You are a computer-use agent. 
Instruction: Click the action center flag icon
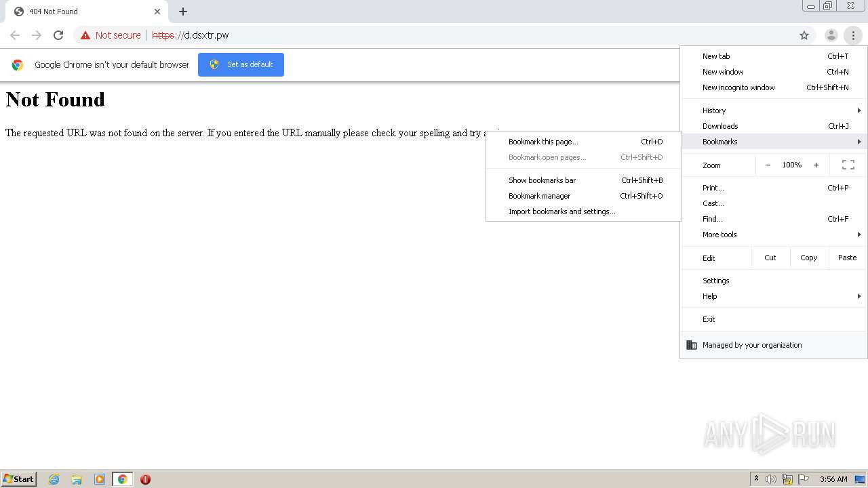(x=804, y=479)
